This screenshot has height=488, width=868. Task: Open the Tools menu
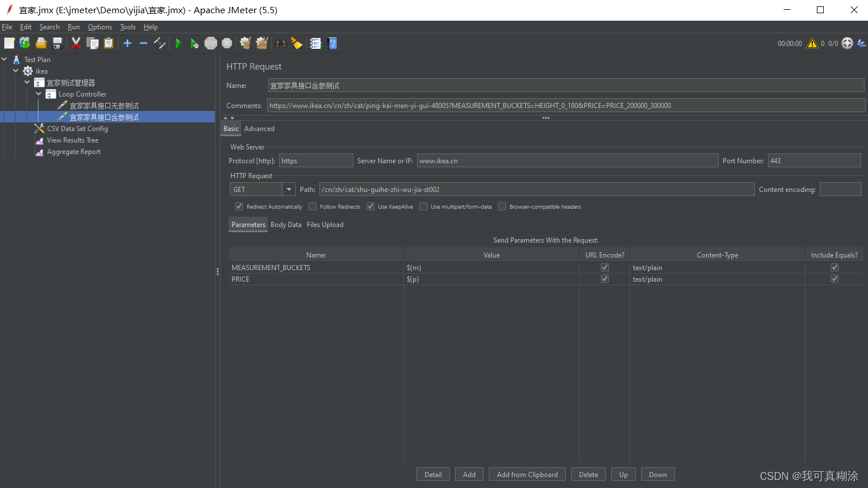tap(128, 27)
